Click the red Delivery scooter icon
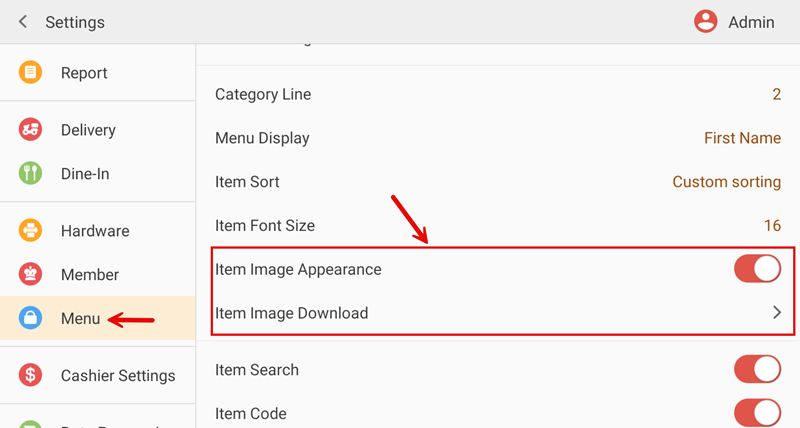This screenshot has width=800, height=428. (31, 130)
